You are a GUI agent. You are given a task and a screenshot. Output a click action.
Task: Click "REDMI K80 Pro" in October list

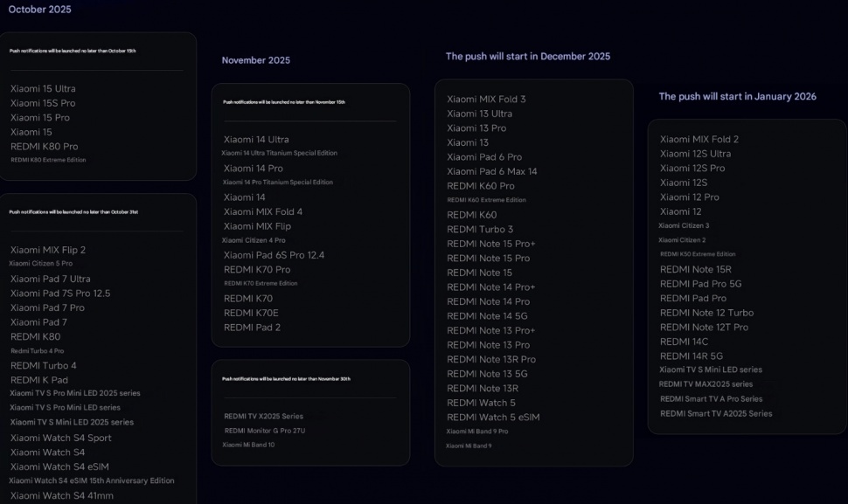point(44,147)
